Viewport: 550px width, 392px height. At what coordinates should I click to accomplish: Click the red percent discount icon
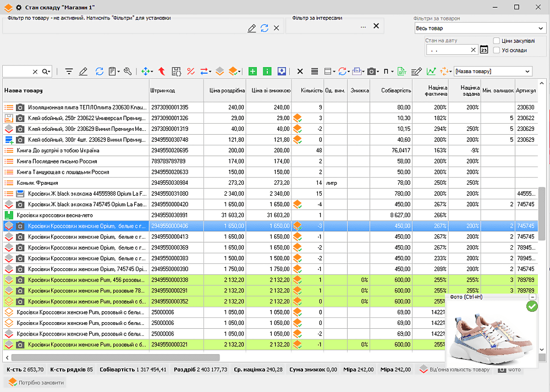191,71
